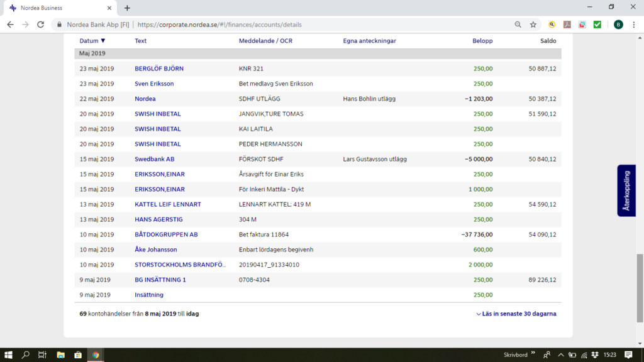Viewport: 644px width, 362px height.
Task: Click the taskbar clock showing 15:23
Action: click(x=610, y=355)
